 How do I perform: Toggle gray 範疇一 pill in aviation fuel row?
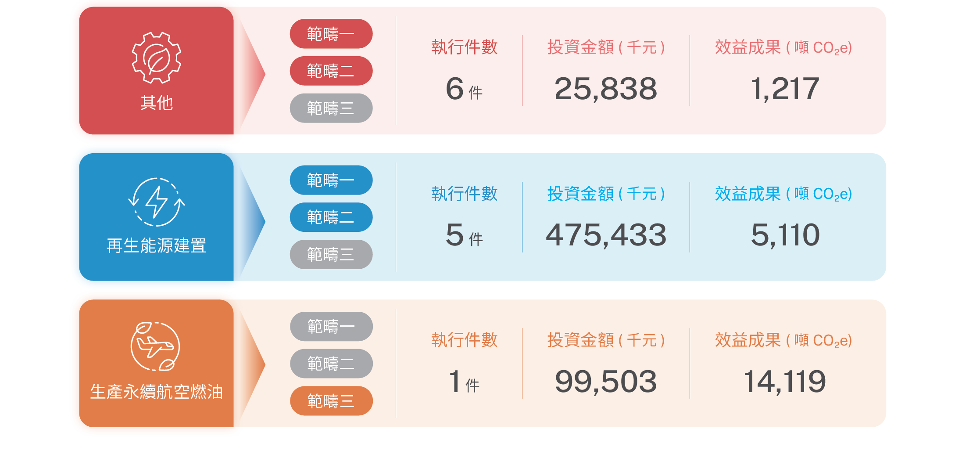(x=331, y=326)
